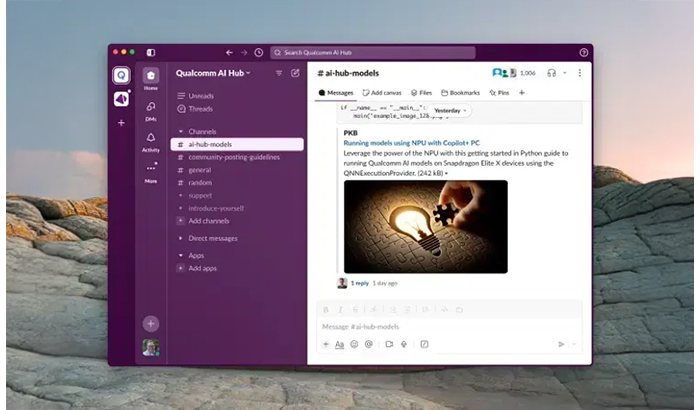Click the Search Qualcomm AI Hub field
This screenshot has height=410, width=700.
pyautogui.click(x=373, y=53)
